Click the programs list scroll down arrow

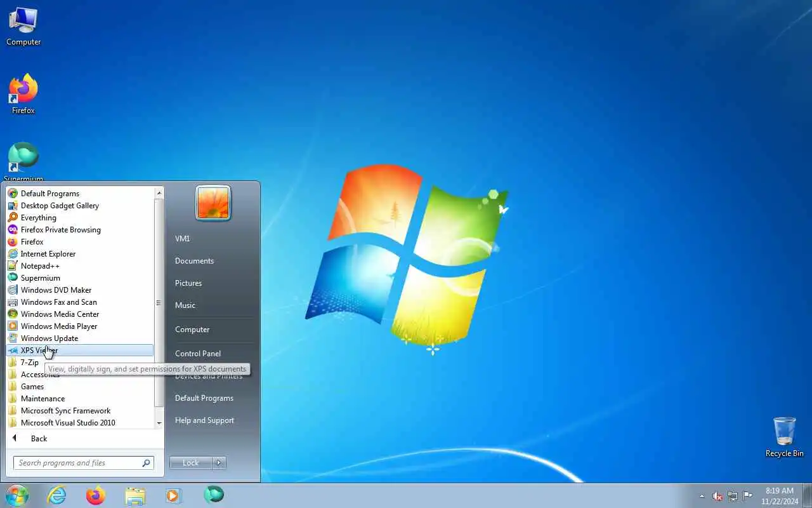coord(159,423)
